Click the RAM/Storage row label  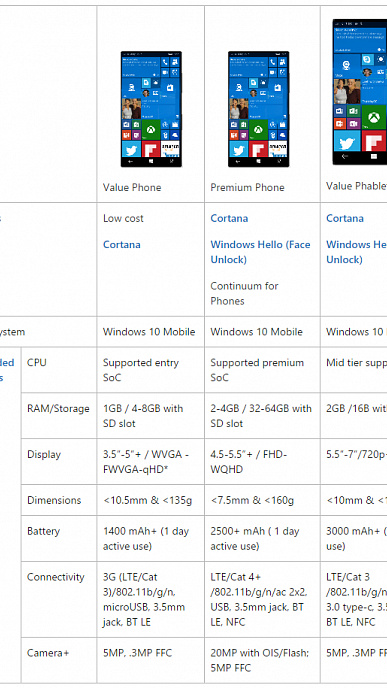tap(58, 408)
